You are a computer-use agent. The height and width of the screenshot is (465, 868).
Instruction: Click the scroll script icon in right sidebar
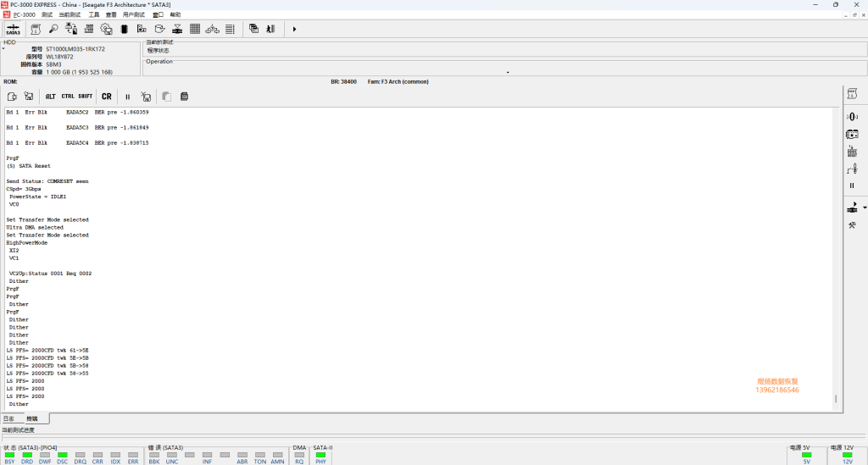[x=852, y=94]
